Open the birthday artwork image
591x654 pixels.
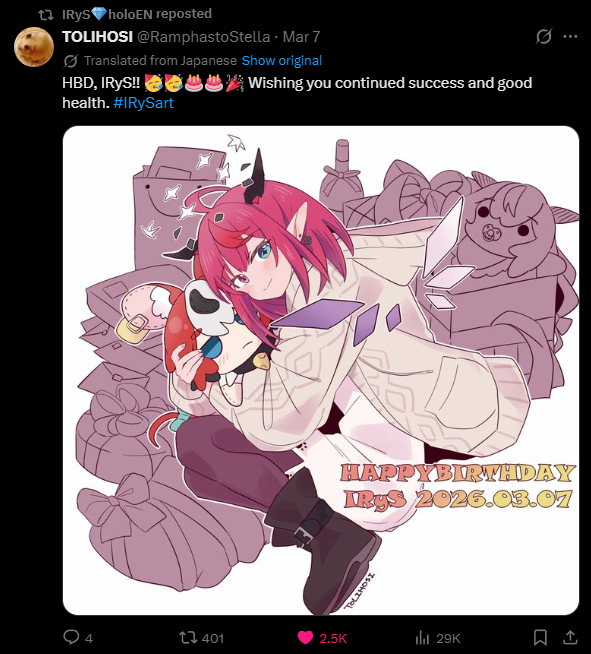321,370
